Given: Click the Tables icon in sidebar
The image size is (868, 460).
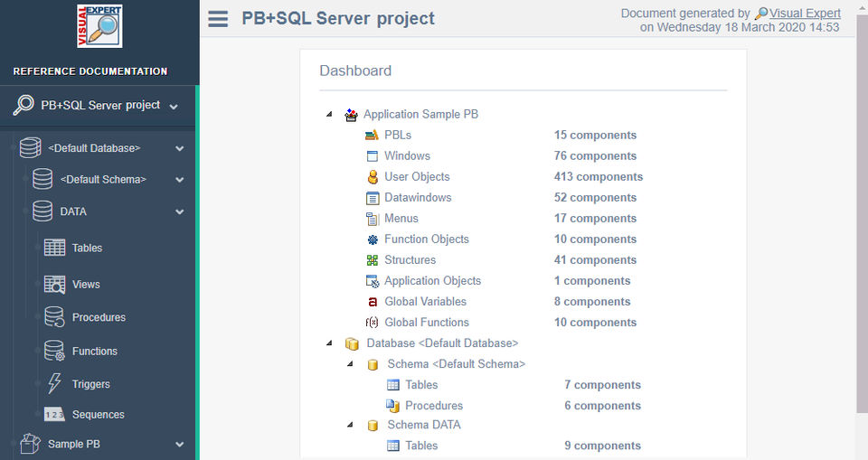Looking at the screenshot, I should [x=55, y=248].
